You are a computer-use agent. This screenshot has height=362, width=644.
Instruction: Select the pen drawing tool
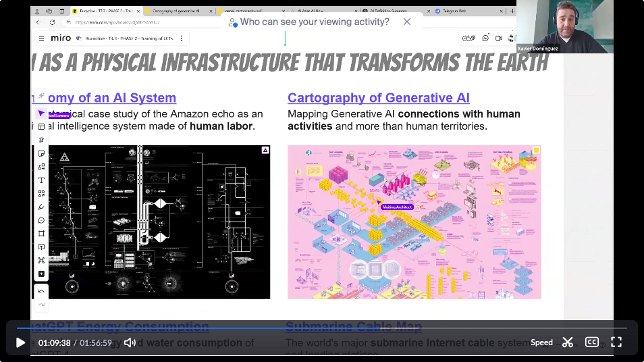click(x=41, y=207)
